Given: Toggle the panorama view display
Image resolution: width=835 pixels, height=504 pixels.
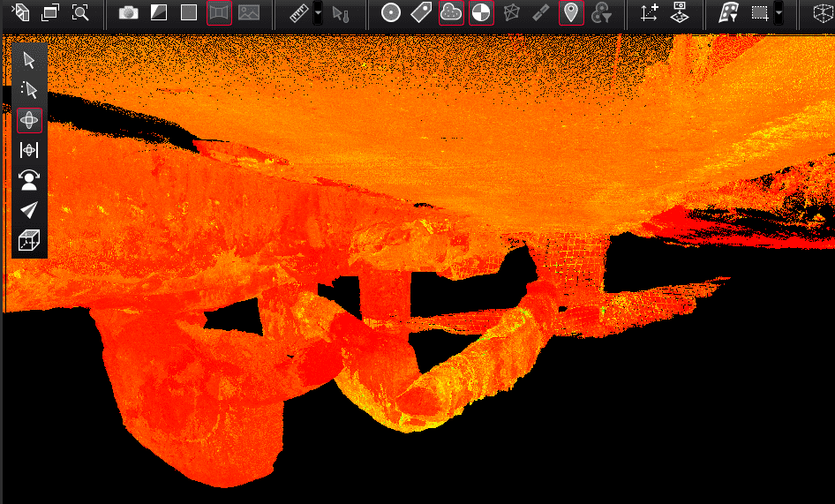Looking at the screenshot, I should click(x=218, y=12).
